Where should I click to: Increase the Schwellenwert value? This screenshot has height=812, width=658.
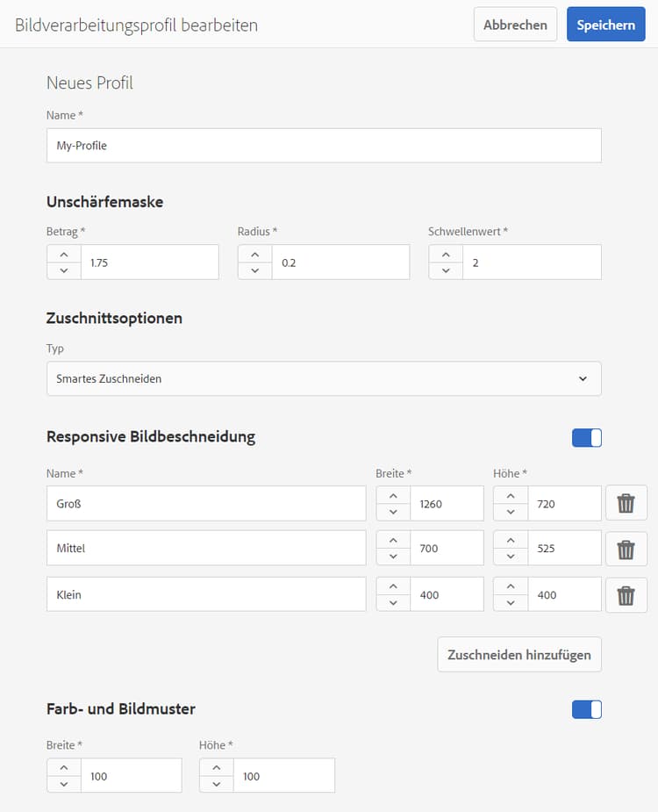click(x=445, y=254)
